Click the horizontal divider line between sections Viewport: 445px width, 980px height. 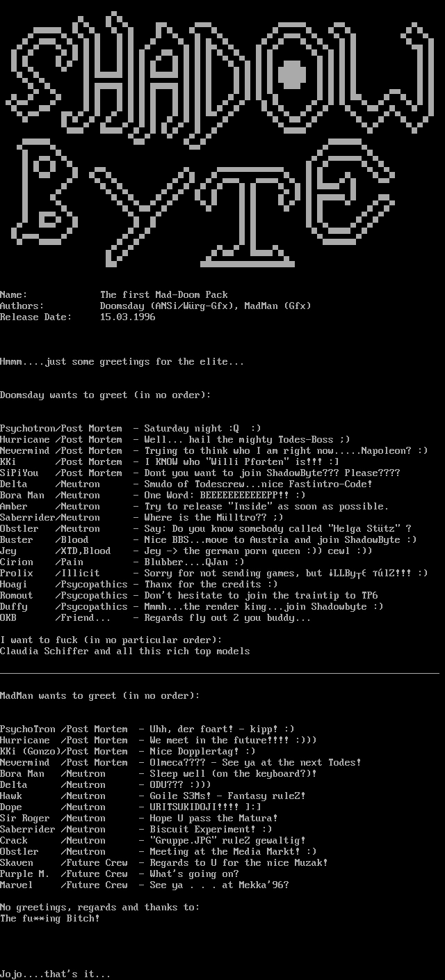tap(220, 674)
